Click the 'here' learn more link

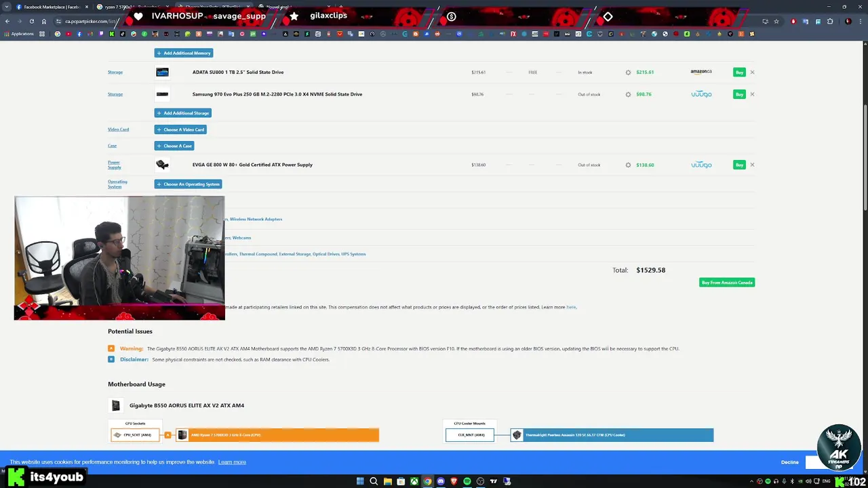pos(571,307)
